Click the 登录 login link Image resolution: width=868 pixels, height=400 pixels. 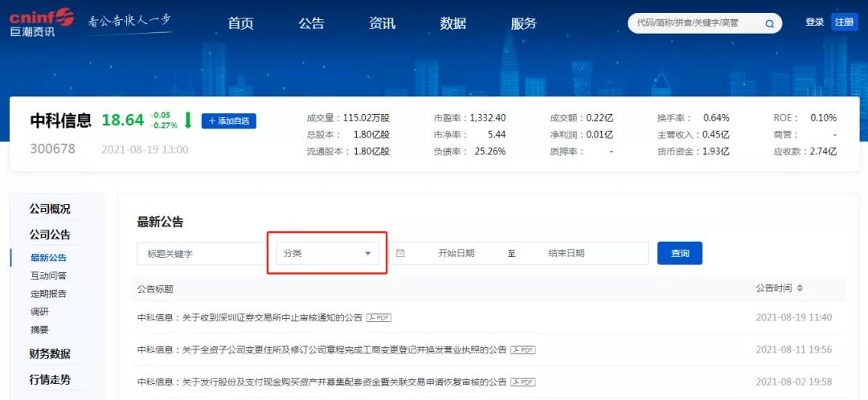click(x=814, y=22)
